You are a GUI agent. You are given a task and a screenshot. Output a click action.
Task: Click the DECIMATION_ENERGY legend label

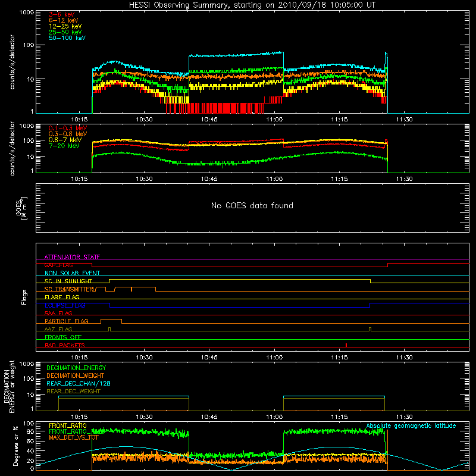pyautogui.click(x=76, y=368)
